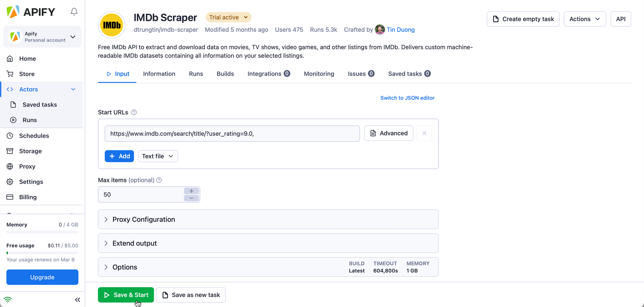Open the Integrations tab

pos(269,74)
